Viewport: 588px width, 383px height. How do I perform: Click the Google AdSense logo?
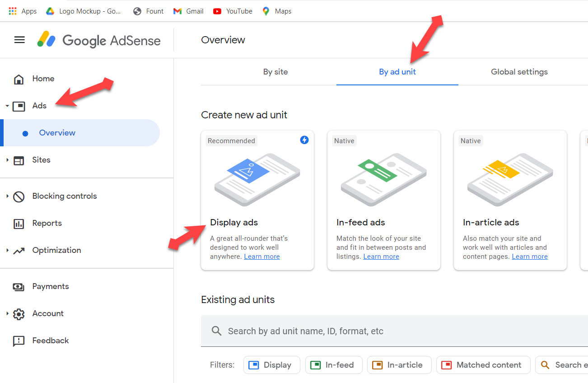click(99, 40)
